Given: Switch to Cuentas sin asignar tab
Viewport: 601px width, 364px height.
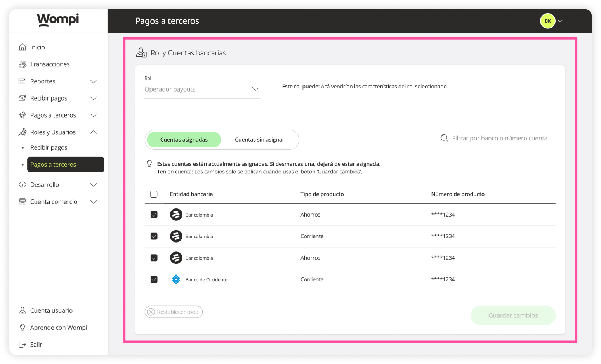Looking at the screenshot, I should pyautogui.click(x=259, y=140).
